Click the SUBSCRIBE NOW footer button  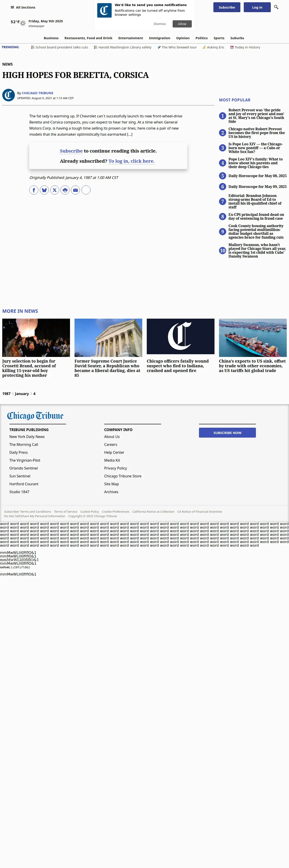click(x=227, y=433)
